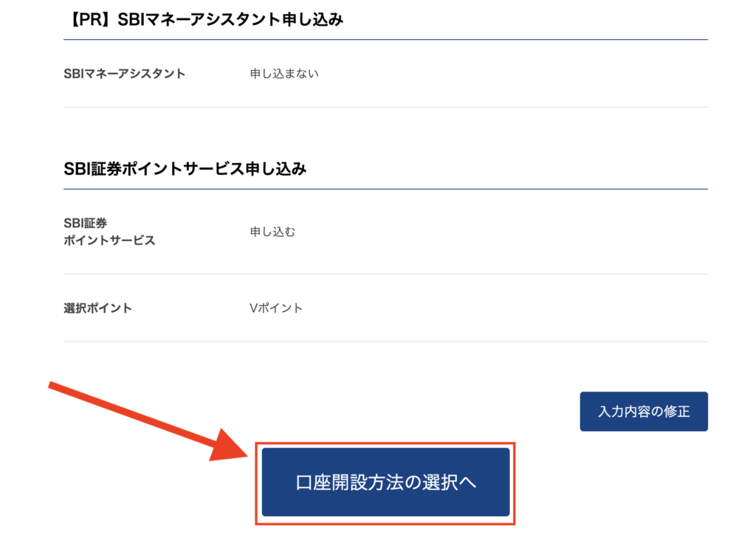Select the SBI証券ポイントサービス申し込み section heading
The image size is (756, 537).
tap(185, 169)
